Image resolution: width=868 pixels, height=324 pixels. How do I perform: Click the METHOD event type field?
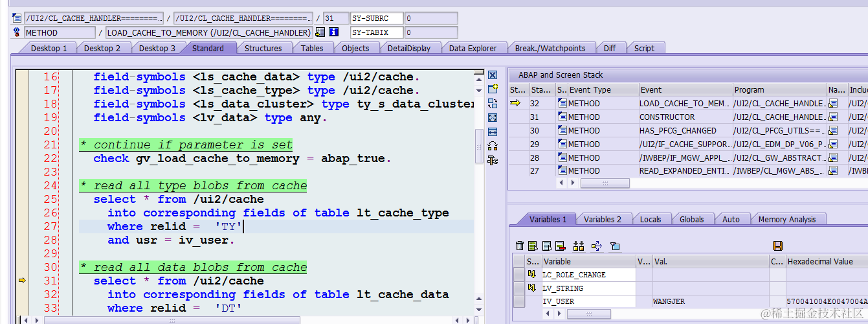point(60,32)
